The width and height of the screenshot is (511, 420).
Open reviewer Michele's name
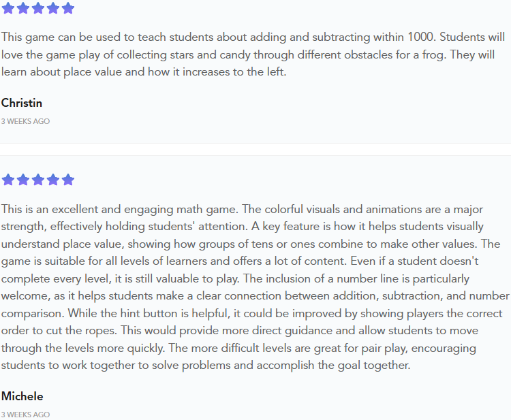coord(22,396)
